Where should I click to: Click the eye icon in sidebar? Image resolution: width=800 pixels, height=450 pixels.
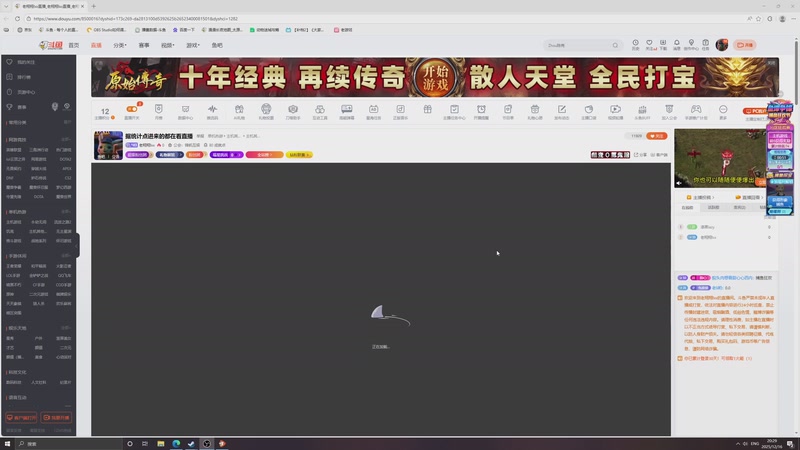tap(67, 107)
